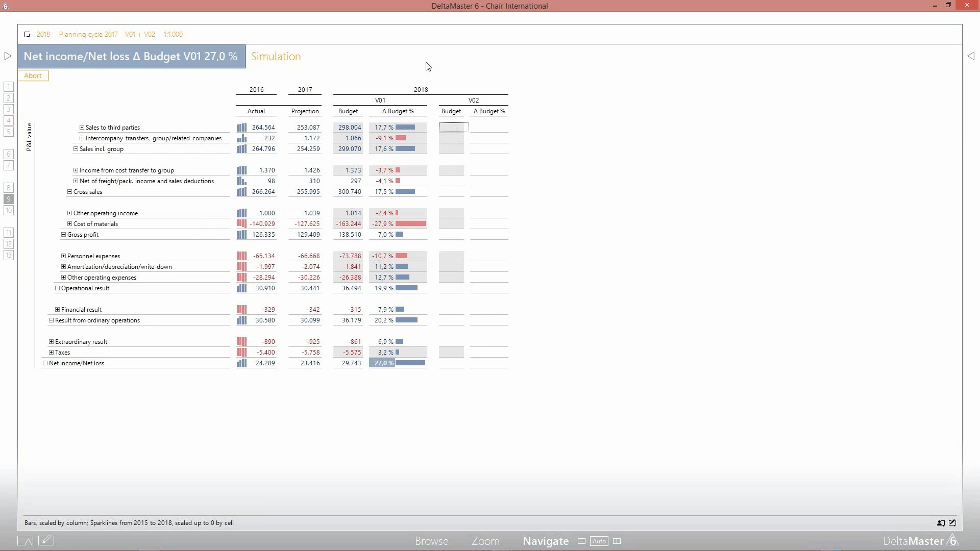The width and height of the screenshot is (980, 551).
Task: Click the Auto zoom button
Action: coord(599,541)
